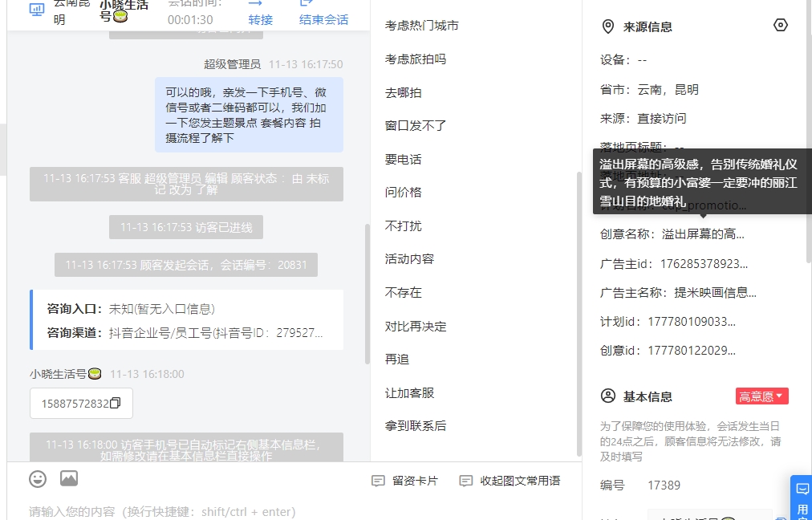Click visitor name 小晓生活号 above phone message
Image resolution: width=812 pixels, height=520 pixels.
coord(65,374)
